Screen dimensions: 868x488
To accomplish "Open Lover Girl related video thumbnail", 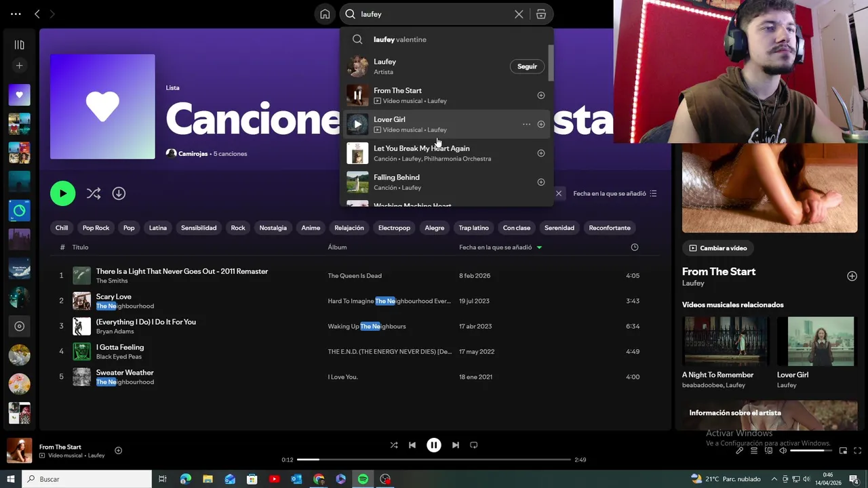I will tap(815, 342).
